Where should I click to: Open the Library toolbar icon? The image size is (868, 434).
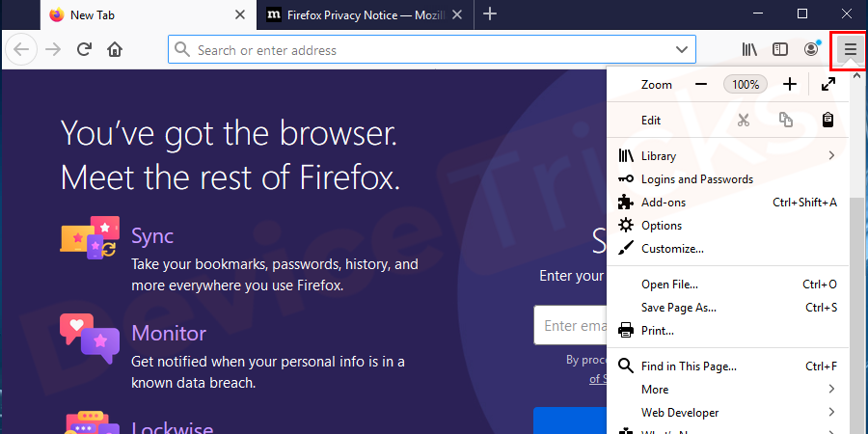click(749, 50)
